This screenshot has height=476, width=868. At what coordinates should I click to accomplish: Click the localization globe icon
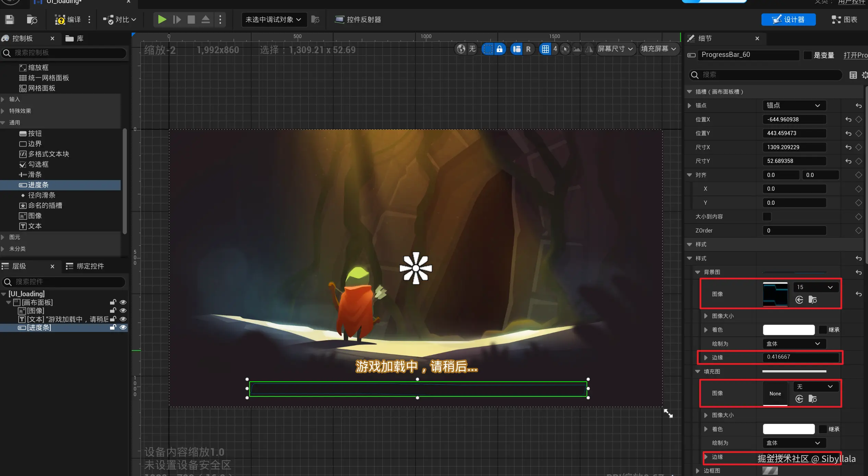click(461, 49)
